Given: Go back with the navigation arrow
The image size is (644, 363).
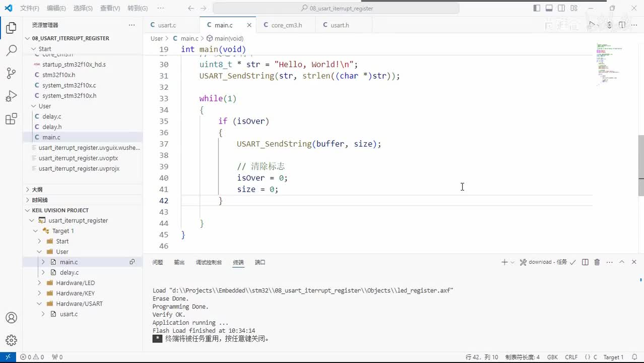Looking at the screenshot, I should 190,8.
